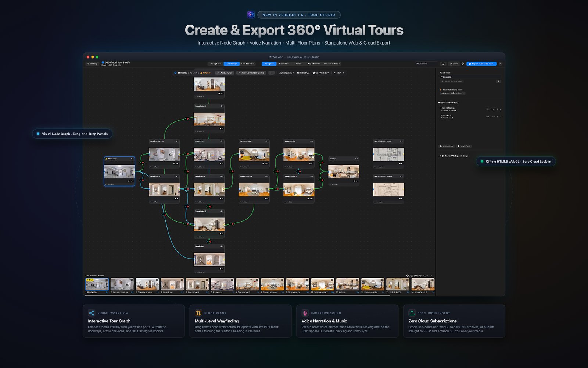Click the Visual Node Graph callout pill
The width and height of the screenshot is (588, 368).
pyautogui.click(x=72, y=134)
